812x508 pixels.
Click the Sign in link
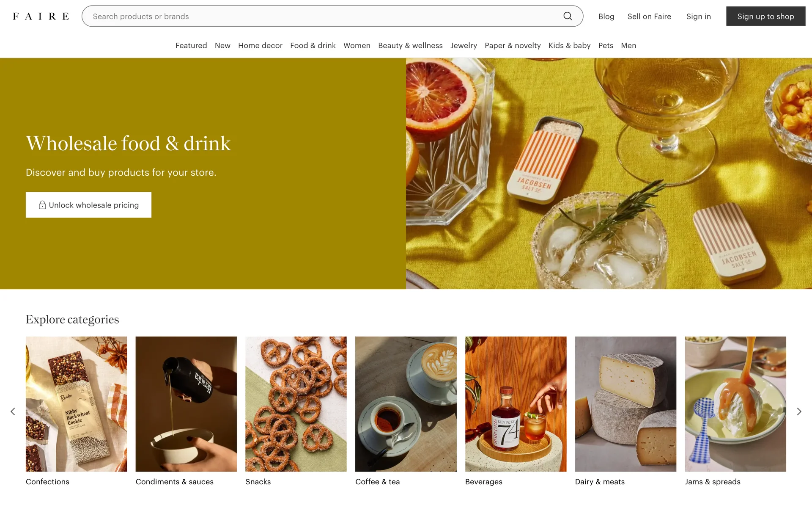tap(698, 17)
